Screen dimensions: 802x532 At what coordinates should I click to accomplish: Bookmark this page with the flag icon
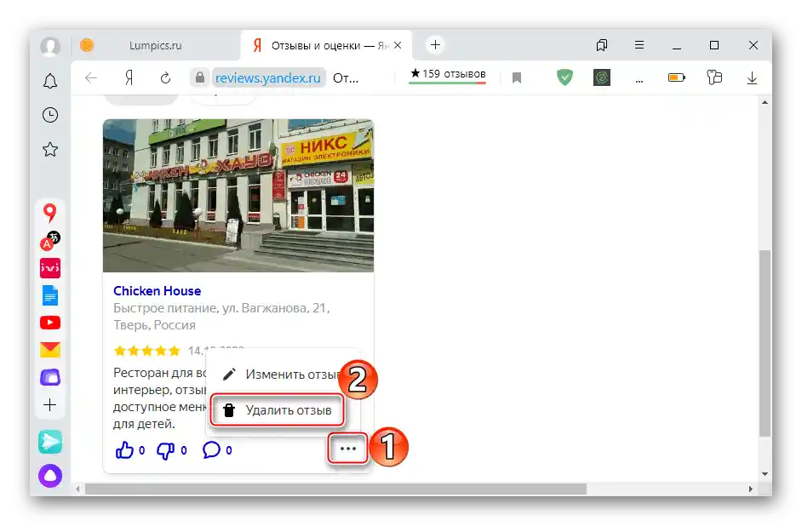pyautogui.click(x=517, y=77)
